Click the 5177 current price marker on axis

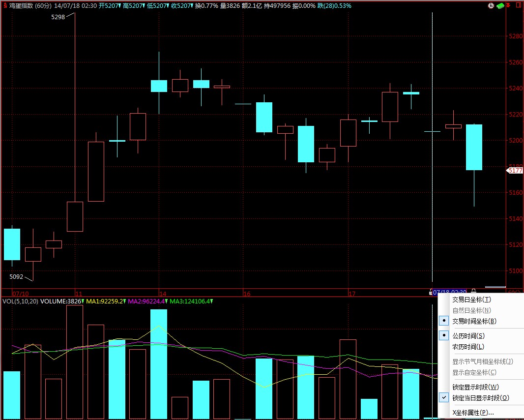pos(515,171)
